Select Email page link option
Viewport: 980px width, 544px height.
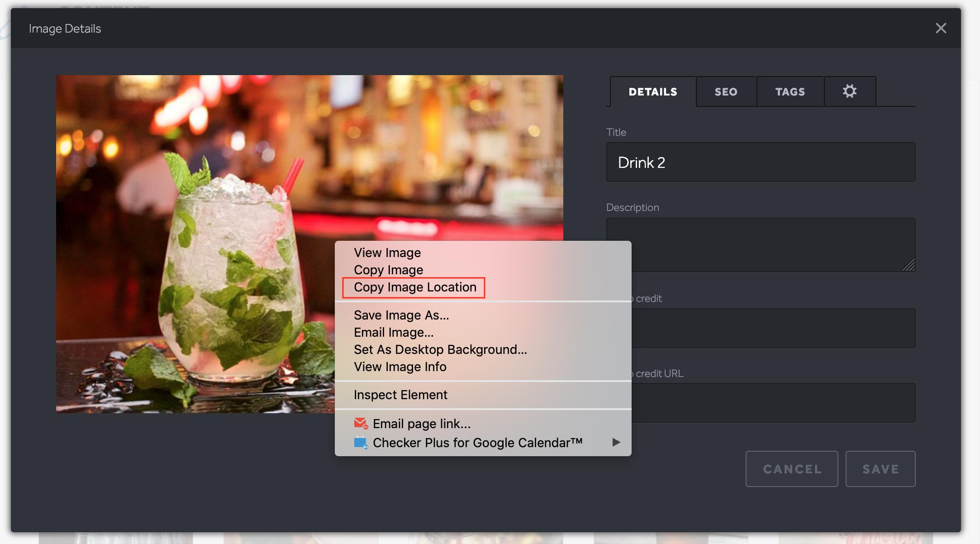(422, 424)
